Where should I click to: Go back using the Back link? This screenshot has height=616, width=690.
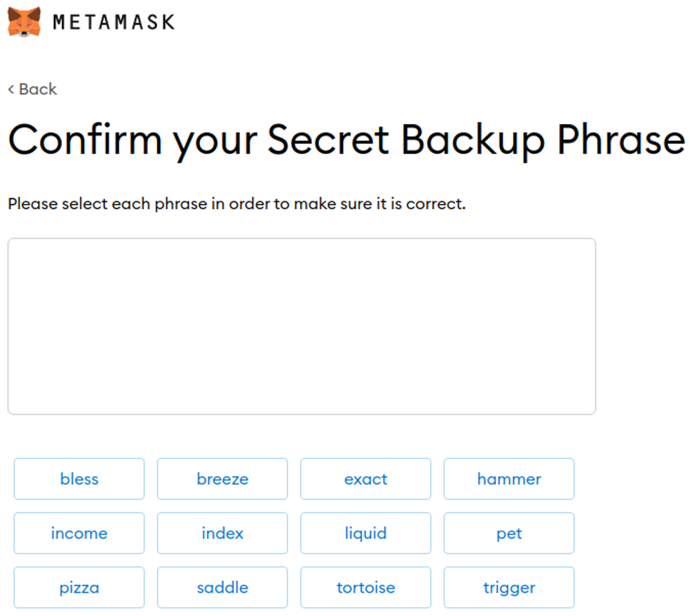pyautogui.click(x=37, y=89)
